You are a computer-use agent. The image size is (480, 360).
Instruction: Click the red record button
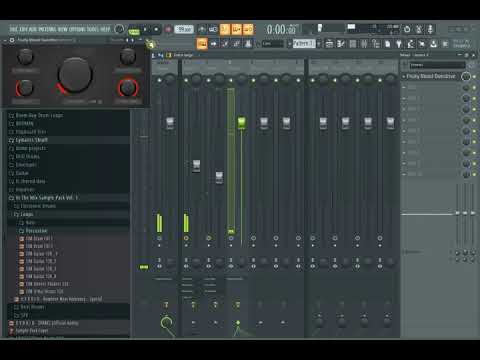point(168,29)
